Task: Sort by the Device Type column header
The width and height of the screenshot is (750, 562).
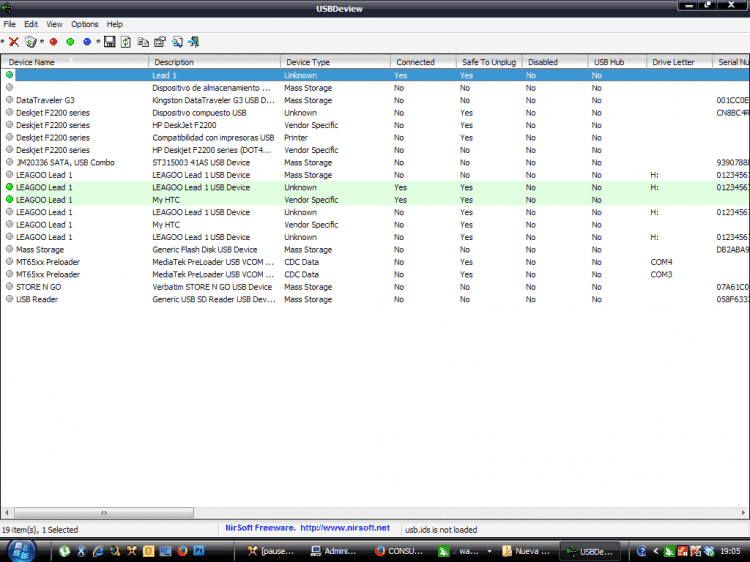Action: click(335, 62)
